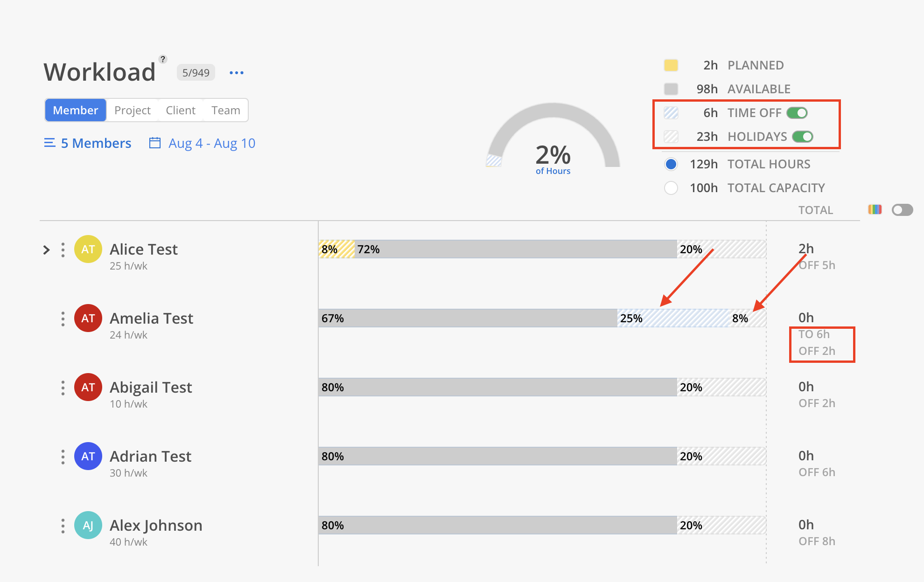Click the gray AVAILABLE color swatch
The width and height of the screenshot is (924, 582).
point(671,89)
